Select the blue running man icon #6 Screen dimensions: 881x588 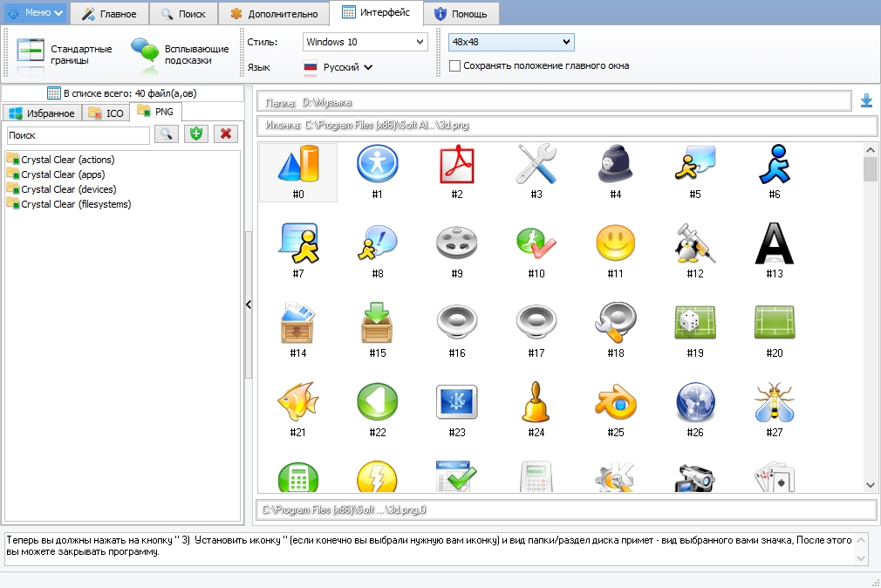click(x=775, y=164)
